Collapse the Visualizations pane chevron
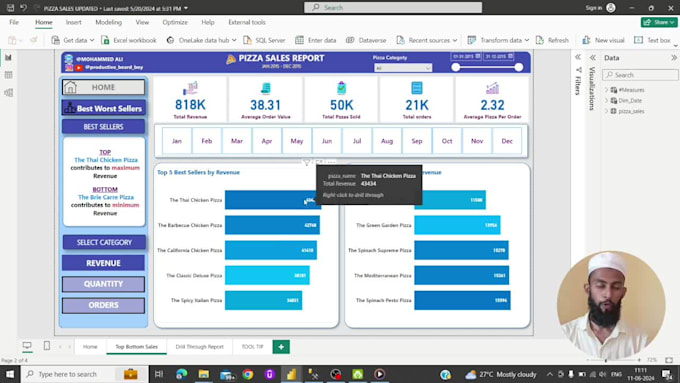This screenshot has height=383, width=680. 592,57
